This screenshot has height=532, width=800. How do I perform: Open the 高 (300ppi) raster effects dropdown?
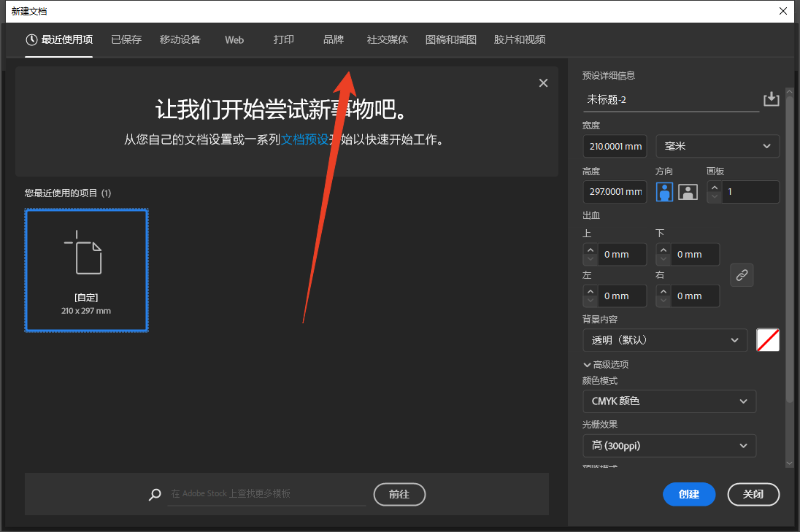click(669, 445)
